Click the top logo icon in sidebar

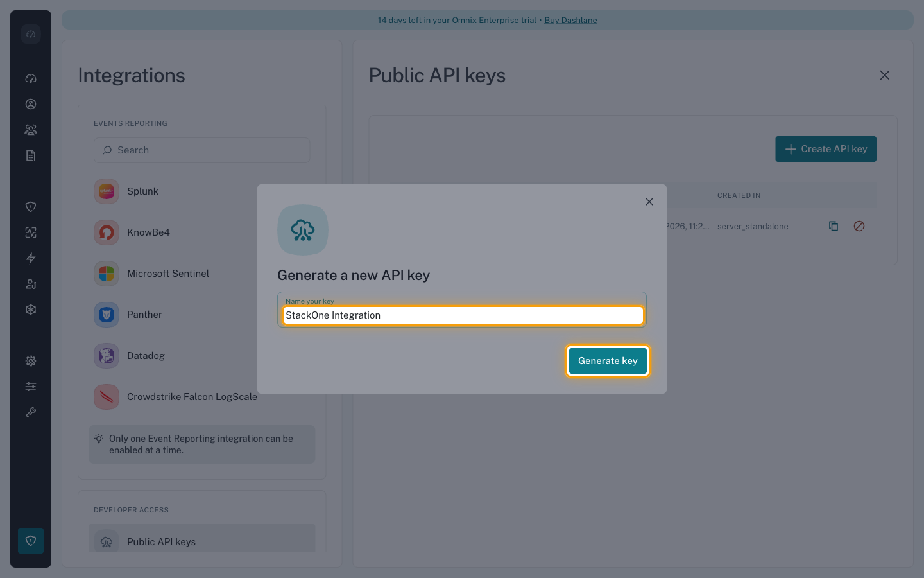coord(31,33)
